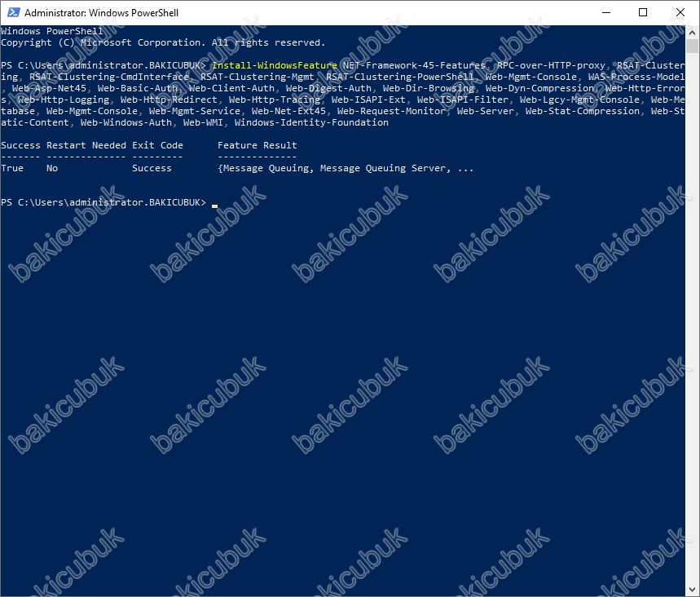Click the scrollbar up arrow

tap(692, 32)
